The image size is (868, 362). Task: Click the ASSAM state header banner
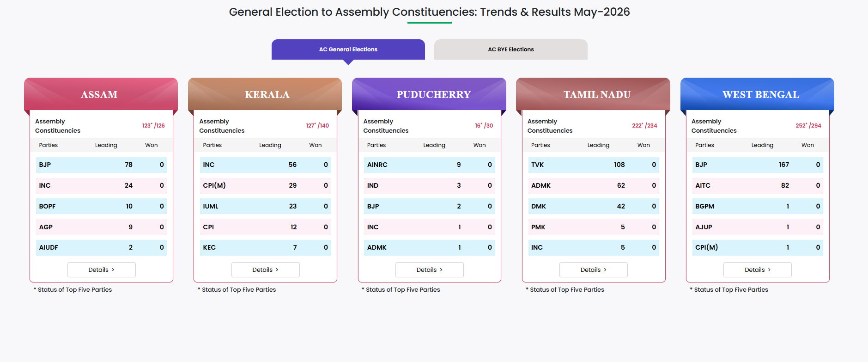click(x=101, y=94)
